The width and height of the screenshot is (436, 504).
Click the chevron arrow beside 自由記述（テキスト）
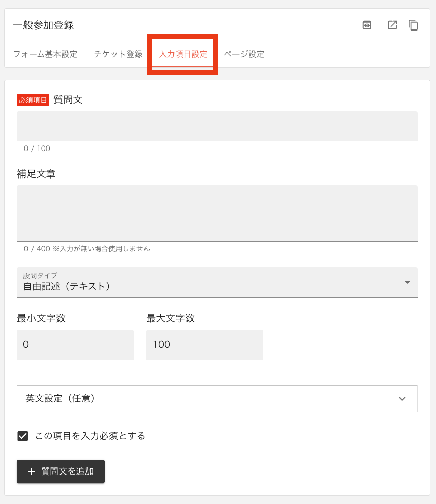[x=406, y=282]
